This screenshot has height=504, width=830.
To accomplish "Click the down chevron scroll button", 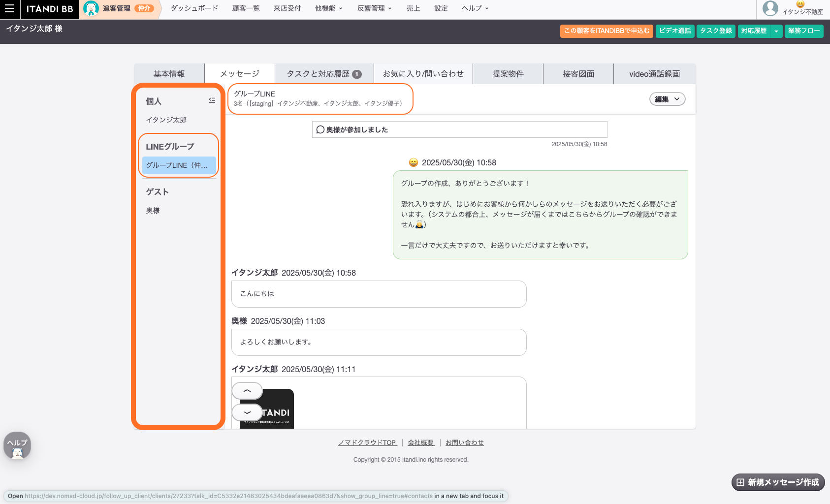I will coord(247,412).
